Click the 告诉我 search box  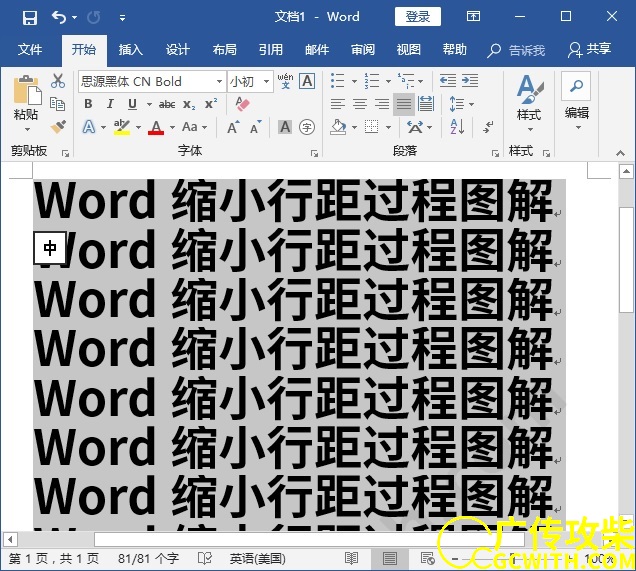coord(516,50)
